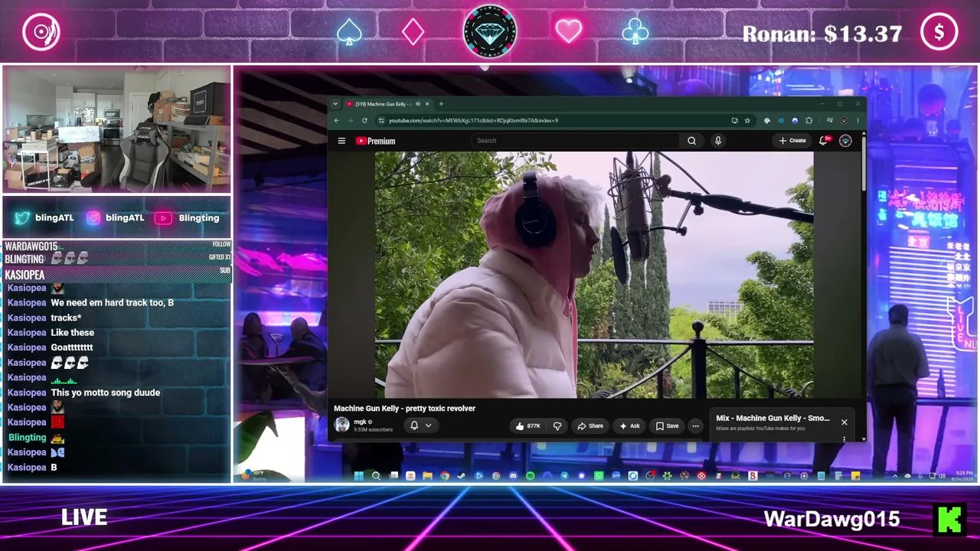Mute the tab via its speaker icon
980x551 pixels.
coord(417,104)
